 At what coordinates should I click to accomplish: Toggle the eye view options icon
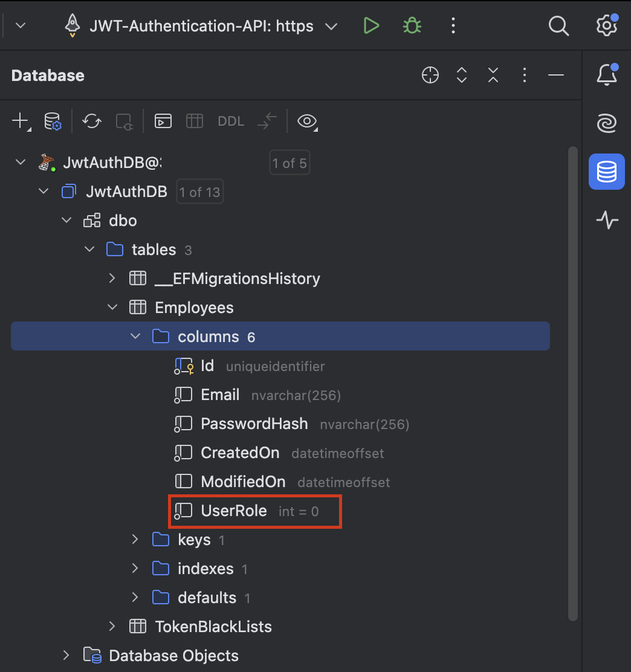[307, 121]
